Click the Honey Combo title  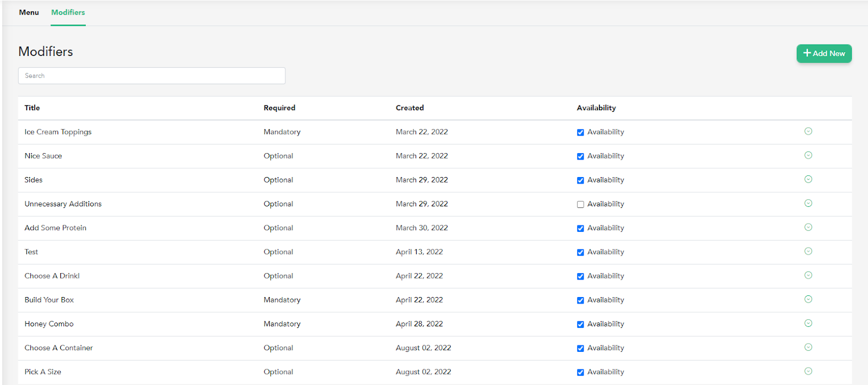(x=49, y=324)
